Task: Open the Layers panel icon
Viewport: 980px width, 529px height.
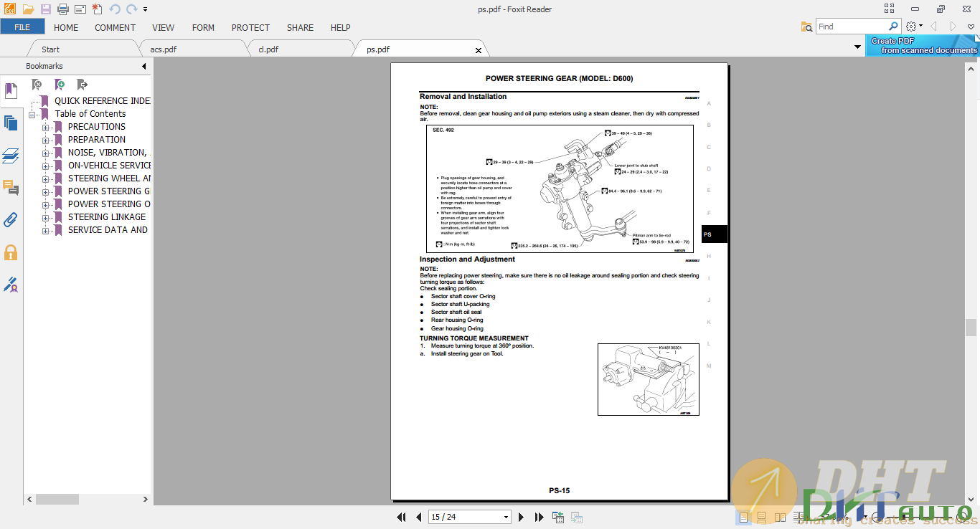Action: 11,156
